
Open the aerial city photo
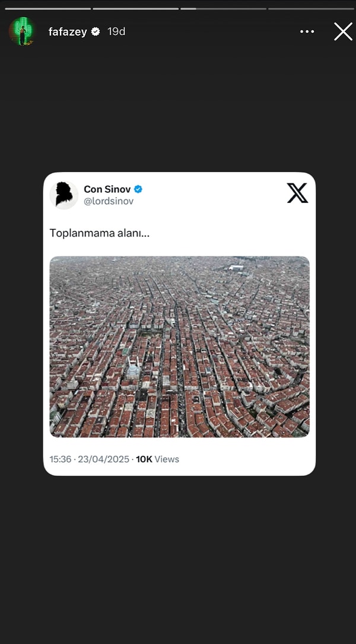coord(179,347)
